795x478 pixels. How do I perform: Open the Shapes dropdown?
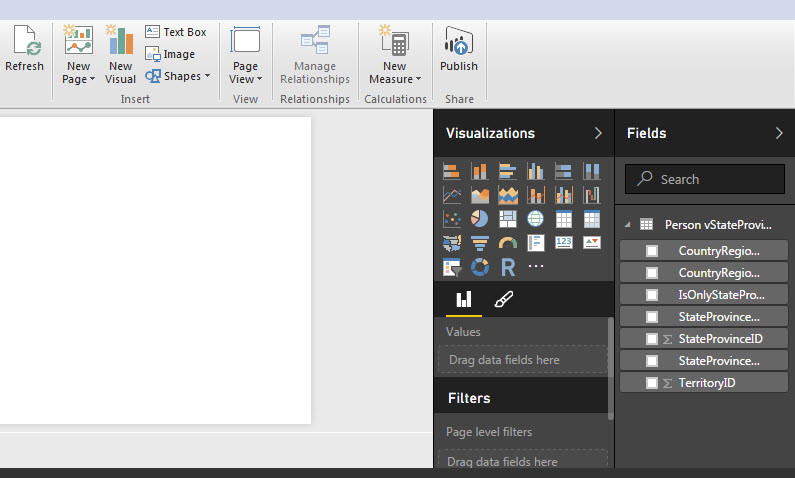tap(178, 76)
